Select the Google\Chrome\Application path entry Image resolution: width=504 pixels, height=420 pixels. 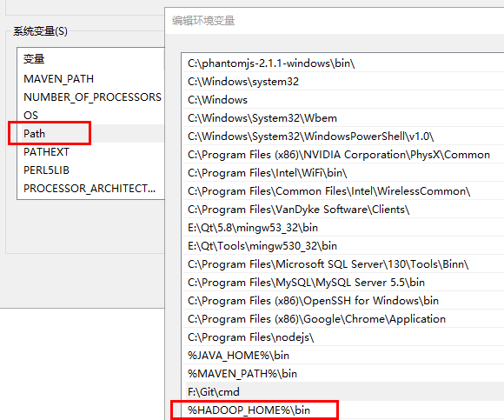[343, 319]
